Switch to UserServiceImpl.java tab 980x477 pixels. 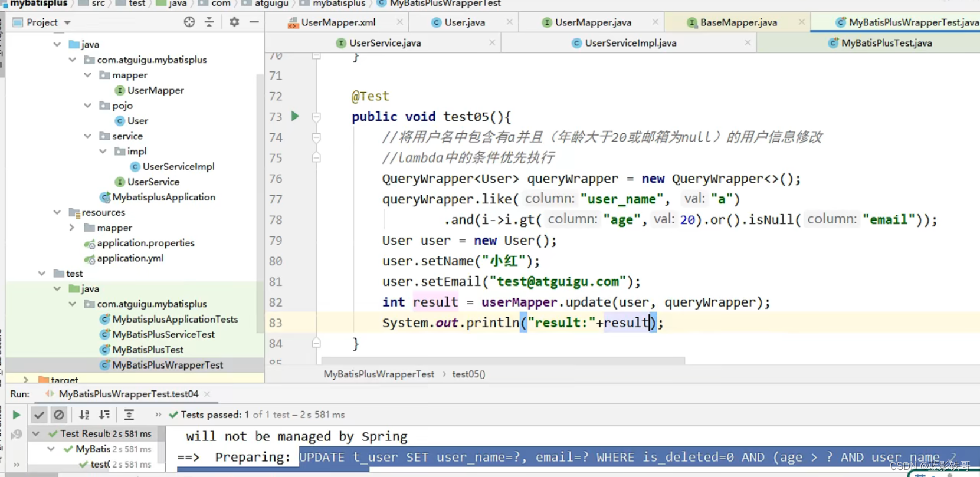click(630, 43)
